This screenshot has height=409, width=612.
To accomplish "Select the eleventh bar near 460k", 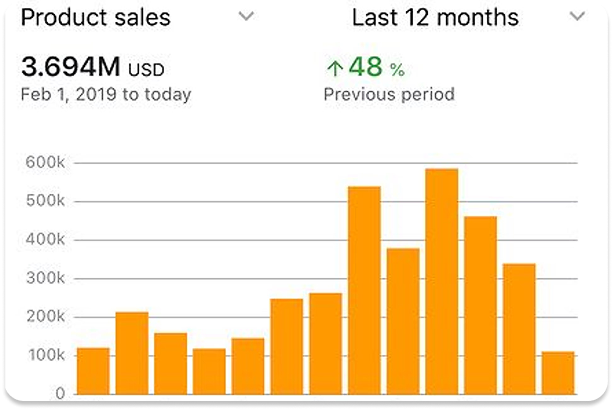I will point(480,304).
